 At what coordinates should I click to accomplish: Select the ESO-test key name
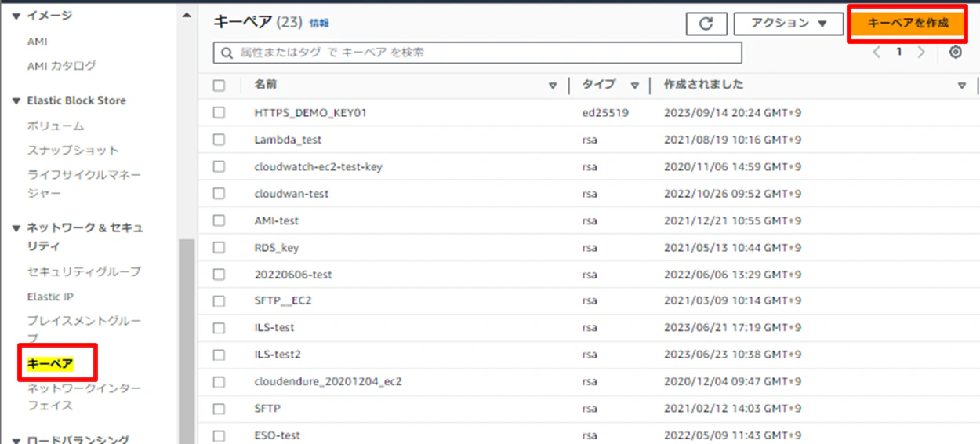278,435
